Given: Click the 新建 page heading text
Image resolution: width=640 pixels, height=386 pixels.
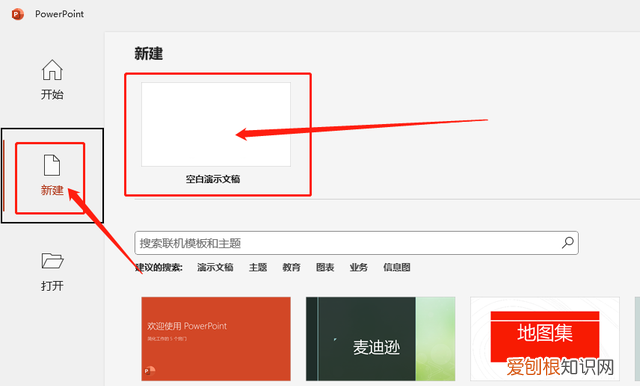Looking at the screenshot, I should coord(149,53).
